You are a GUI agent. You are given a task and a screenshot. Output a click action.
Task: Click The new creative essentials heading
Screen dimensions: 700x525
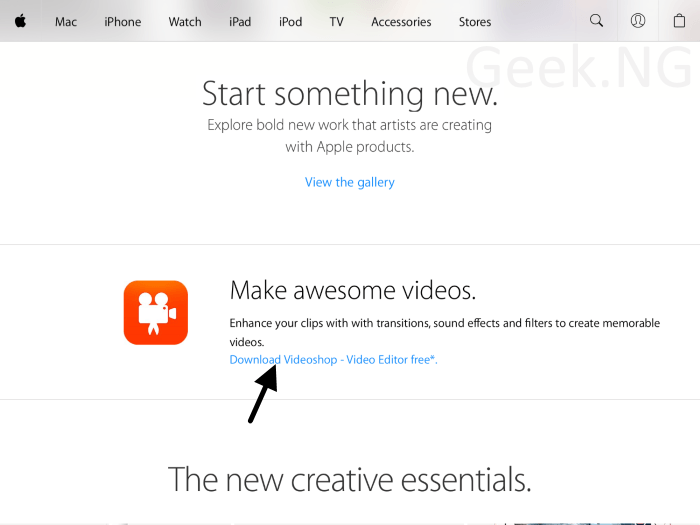click(350, 479)
